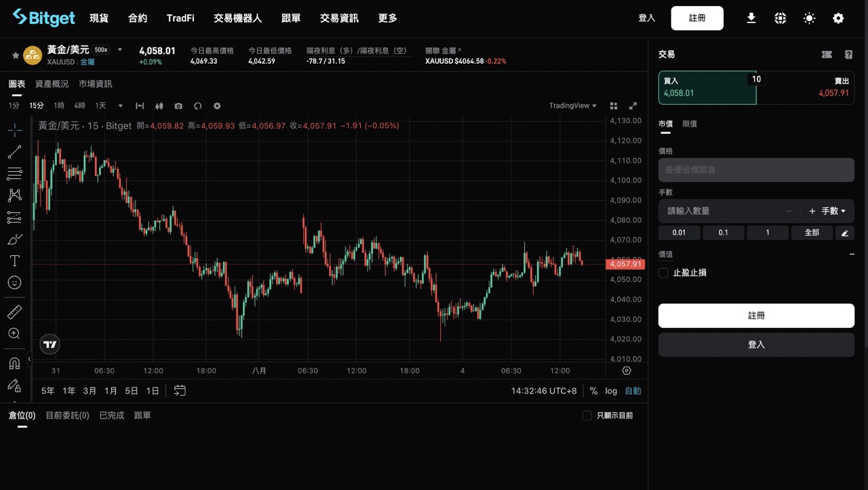Select the 全部 quantity button

pos(812,233)
